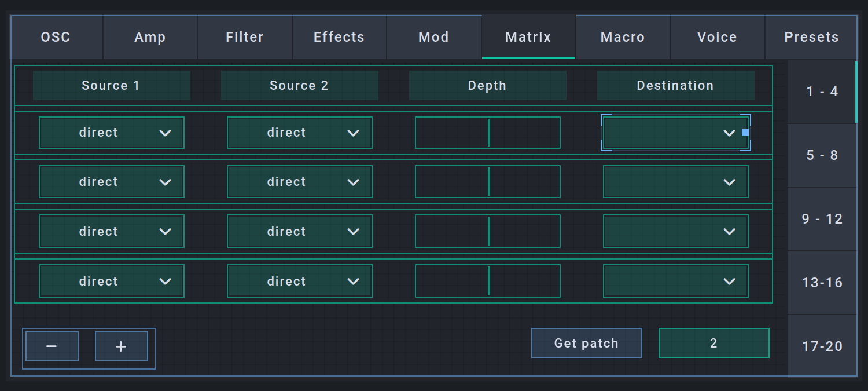868x391 pixels.
Task: Select the Presets tab
Action: [x=811, y=37]
